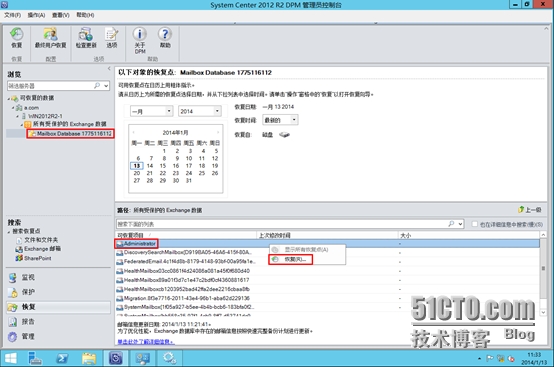The height and width of the screenshot is (367, 554).
Task: Open the Help menu
Action: 85,15
